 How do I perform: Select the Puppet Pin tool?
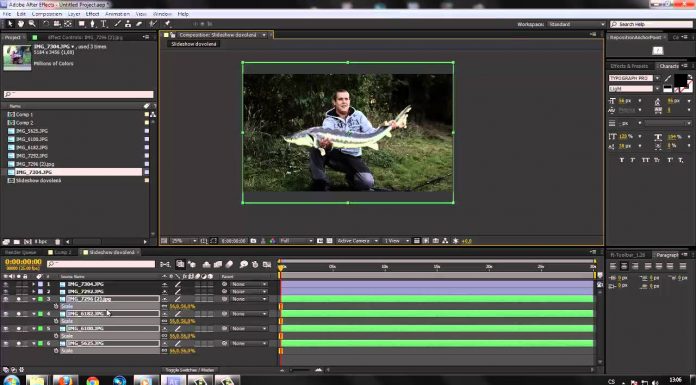(x=168, y=24)
